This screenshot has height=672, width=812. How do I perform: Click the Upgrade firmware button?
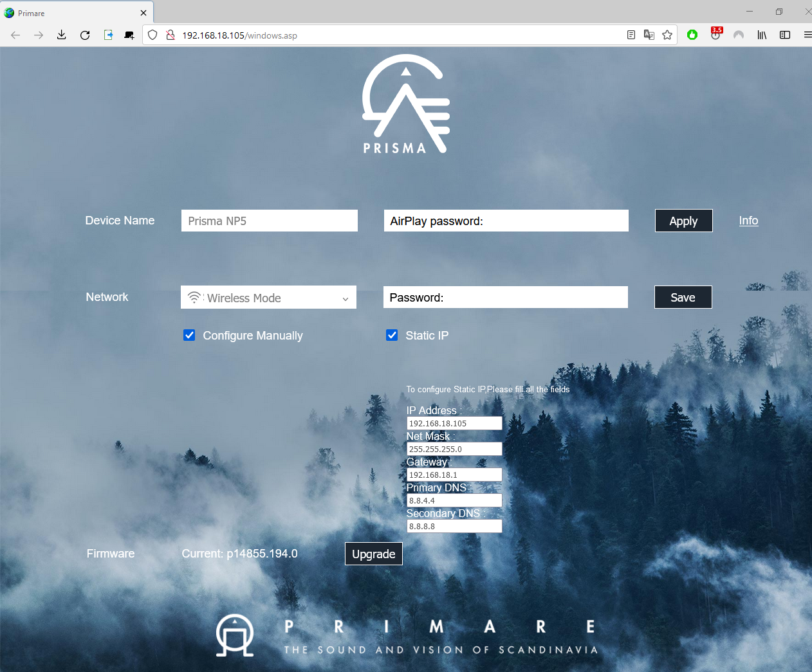pos(374,554)
